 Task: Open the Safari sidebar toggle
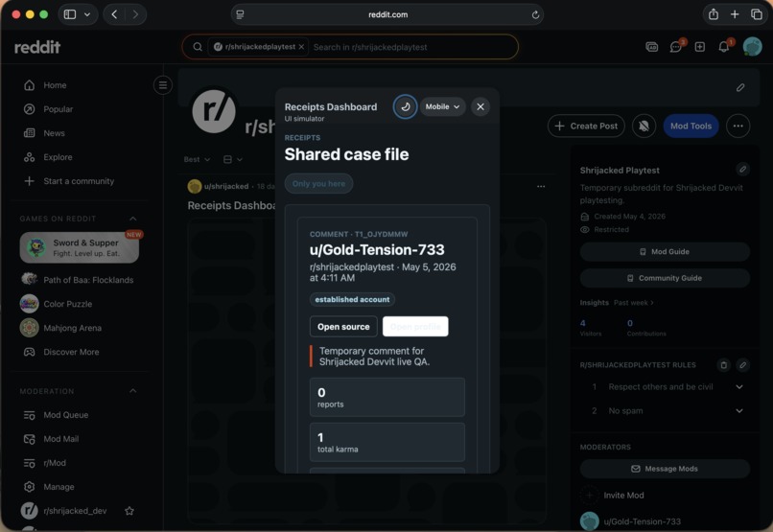[x=71, y=14]
